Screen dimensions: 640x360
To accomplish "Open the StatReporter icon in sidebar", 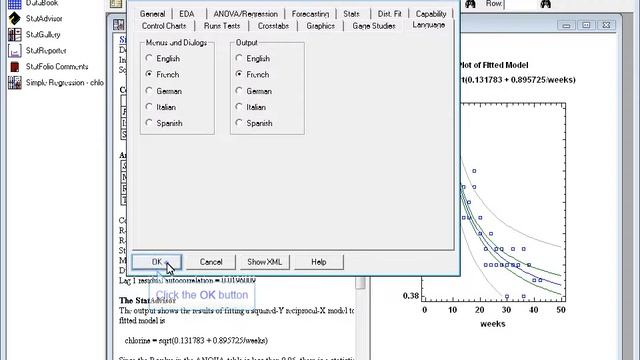I will [x=15, y=51].
